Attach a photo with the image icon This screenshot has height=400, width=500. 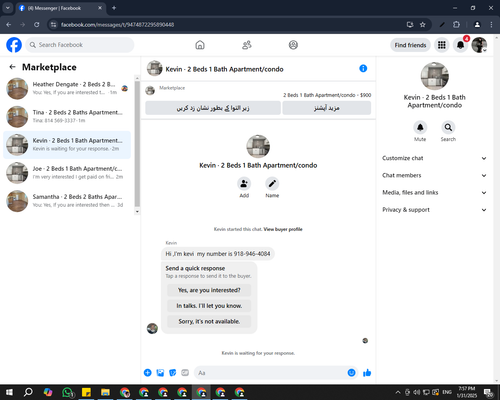point(160,373)
